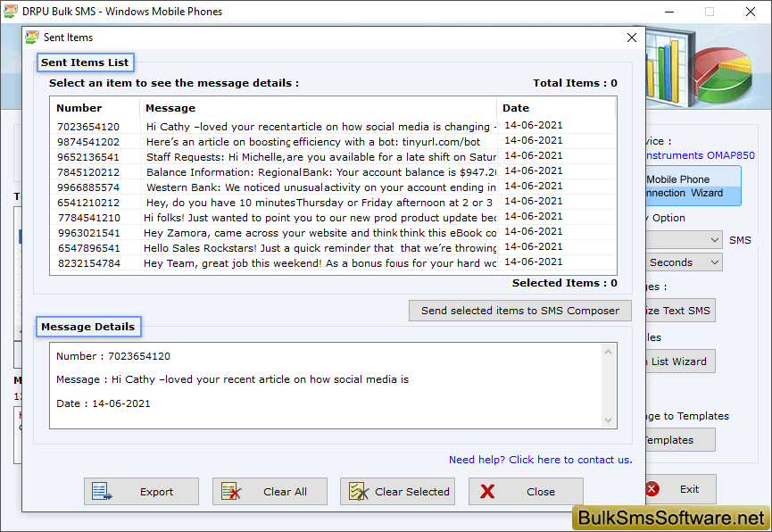Sort list by Number column header
The height and width of the screenshot is (532, 772).
point(95,108)
